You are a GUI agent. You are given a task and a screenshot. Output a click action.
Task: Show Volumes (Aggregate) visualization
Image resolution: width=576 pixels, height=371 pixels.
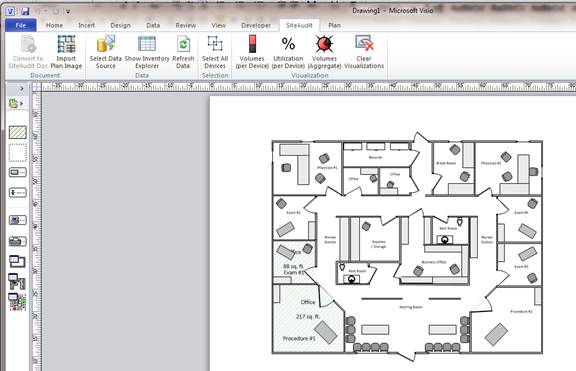(x=324, y=52)
